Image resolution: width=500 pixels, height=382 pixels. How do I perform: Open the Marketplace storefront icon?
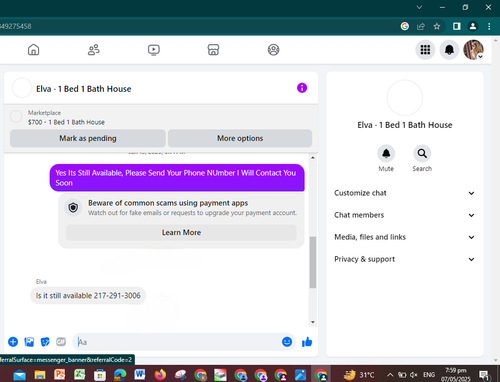coord(213,50)
